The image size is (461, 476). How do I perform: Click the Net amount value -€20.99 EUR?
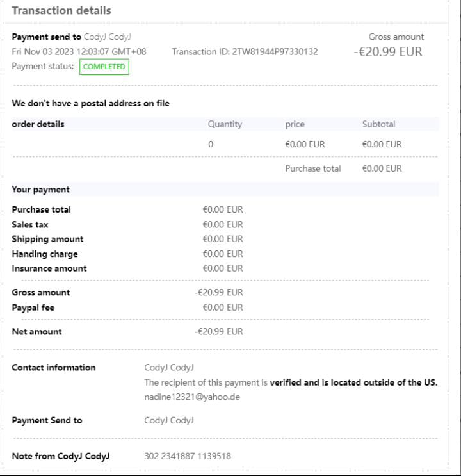[x=219, y=332]
